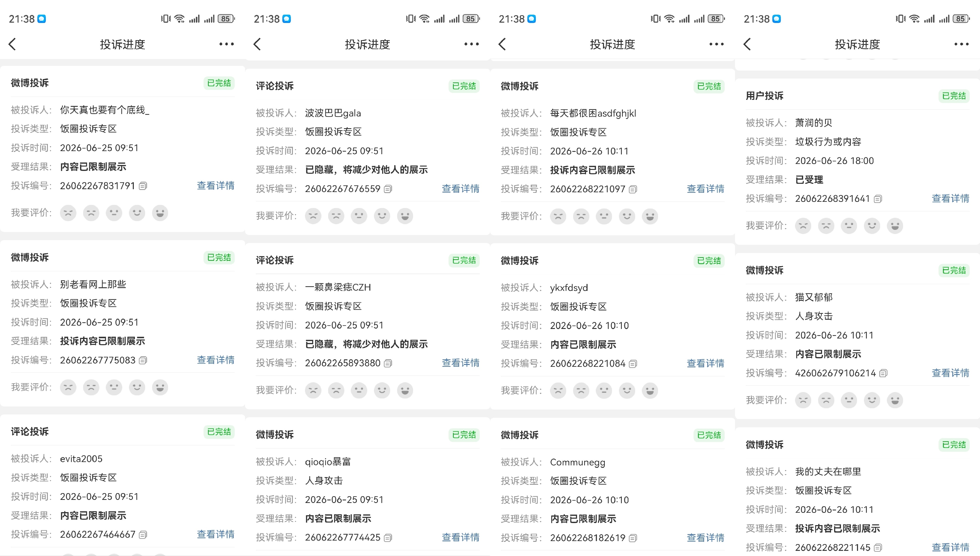Select complaint type 垃圾行为或内容
The image size is (980, 556).
(x=828, y=142)
